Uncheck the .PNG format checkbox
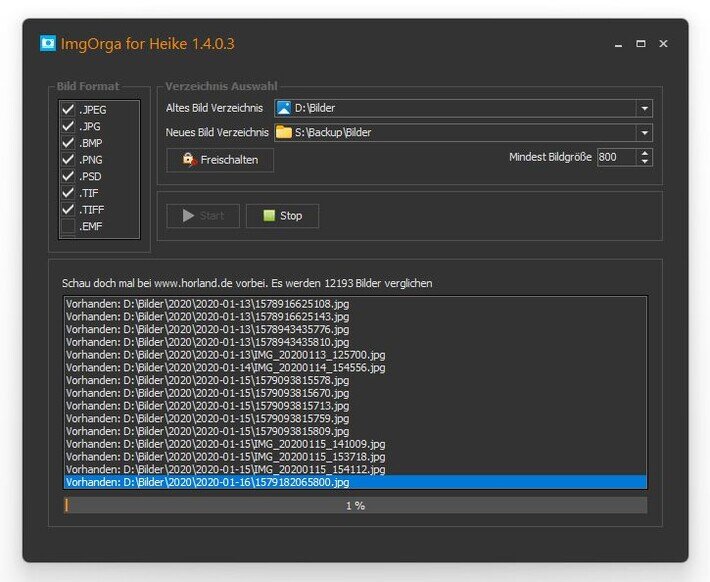 pos(68,159)
